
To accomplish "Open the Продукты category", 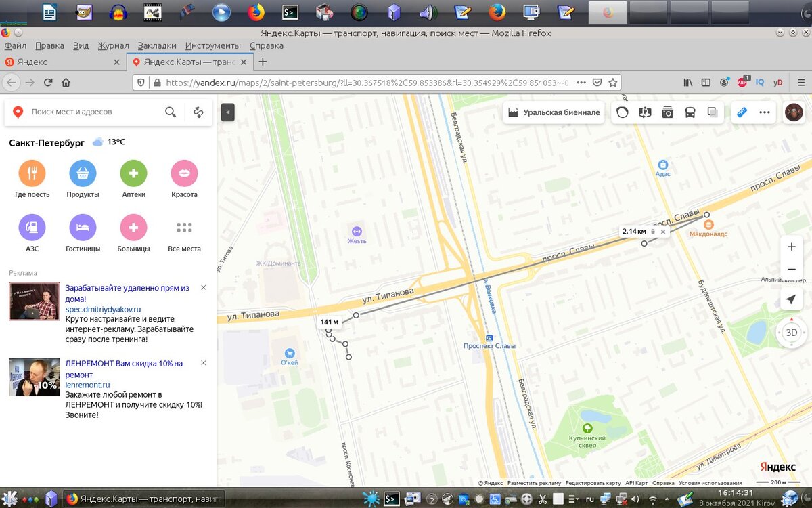I will click(83, 179).
